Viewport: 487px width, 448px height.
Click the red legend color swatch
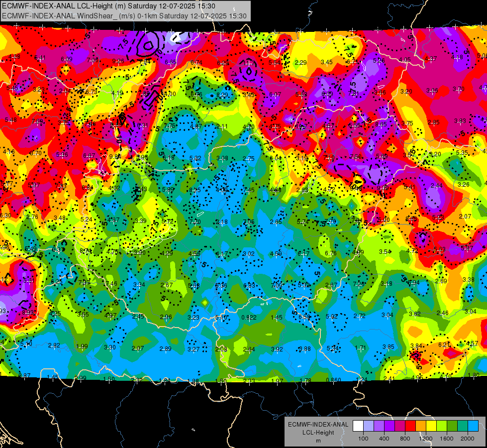click(410, 426)
